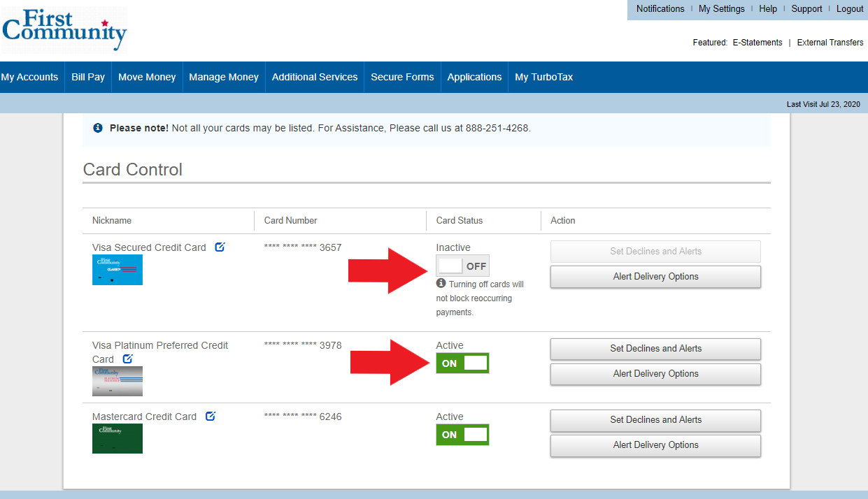This screenshot has height=499, width=868.
Task: Click the Nickname column header
Action: click(x=112, y=220)
